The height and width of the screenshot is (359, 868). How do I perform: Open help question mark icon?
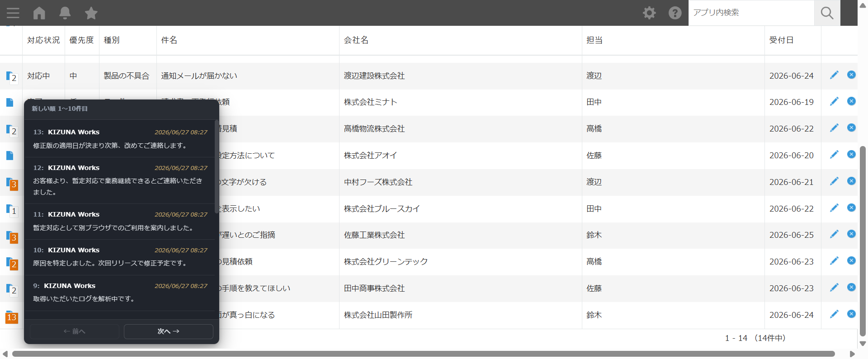pos(675,13)
